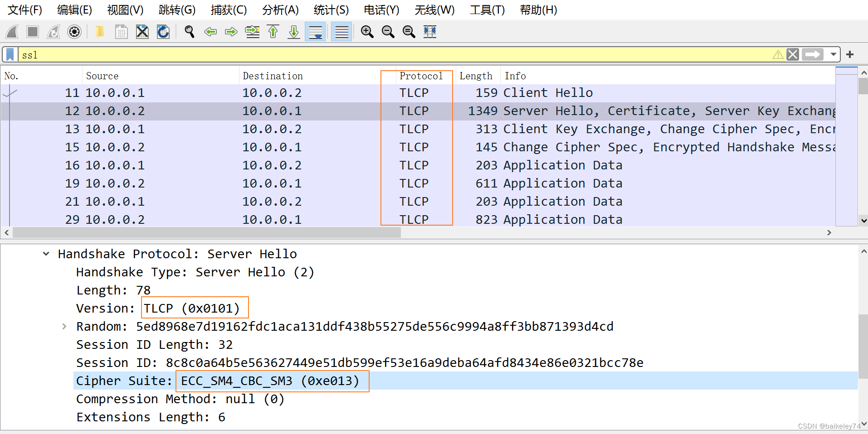Select packet 15 Change Cipher Spec row
Viewport: 868px width, 434px height.
click(418, 147)
